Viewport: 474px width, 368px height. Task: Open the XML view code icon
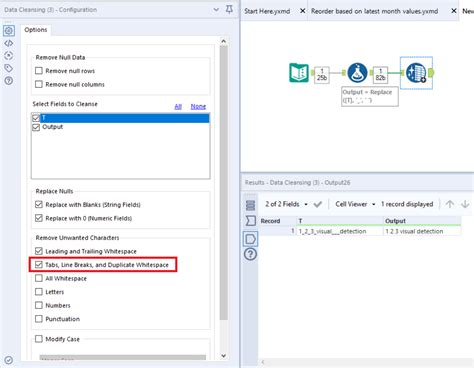[x=9, y=43]
